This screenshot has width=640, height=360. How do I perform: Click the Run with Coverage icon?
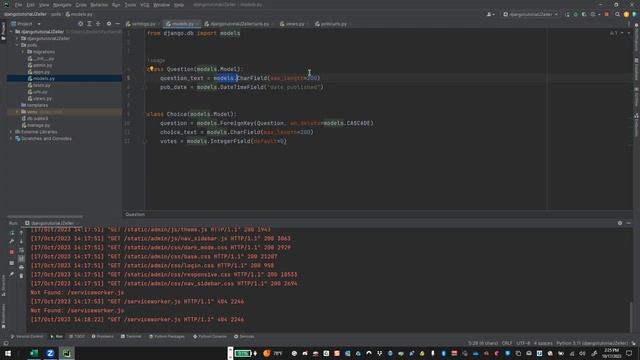584,14
